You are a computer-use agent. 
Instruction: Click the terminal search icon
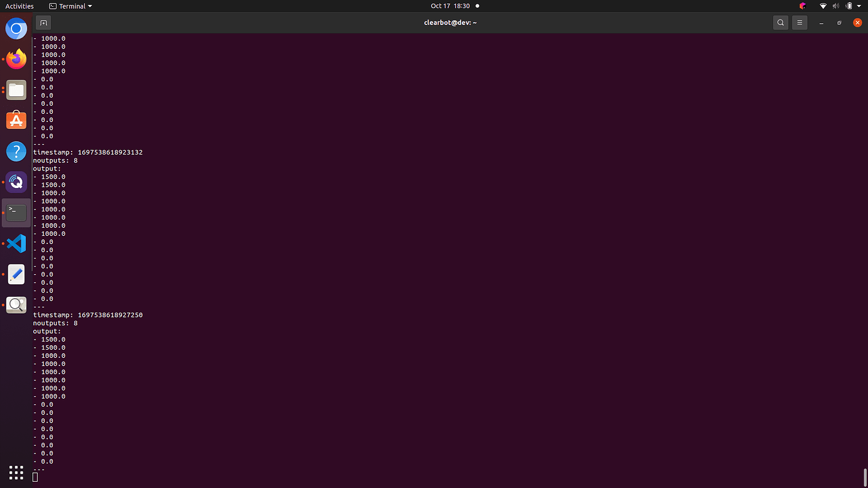tap(781, 23)
